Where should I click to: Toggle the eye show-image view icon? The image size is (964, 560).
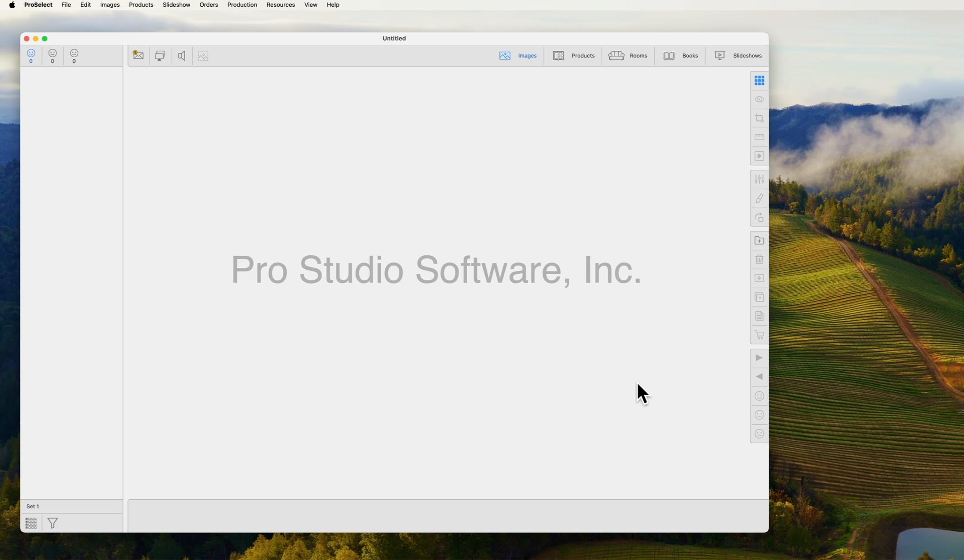pos(759,99)
